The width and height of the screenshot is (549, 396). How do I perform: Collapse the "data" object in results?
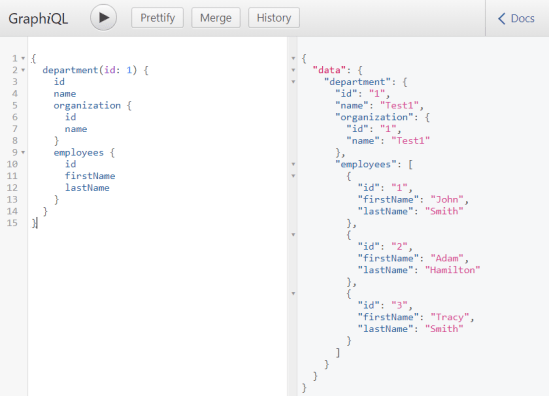tap(293, 70)
